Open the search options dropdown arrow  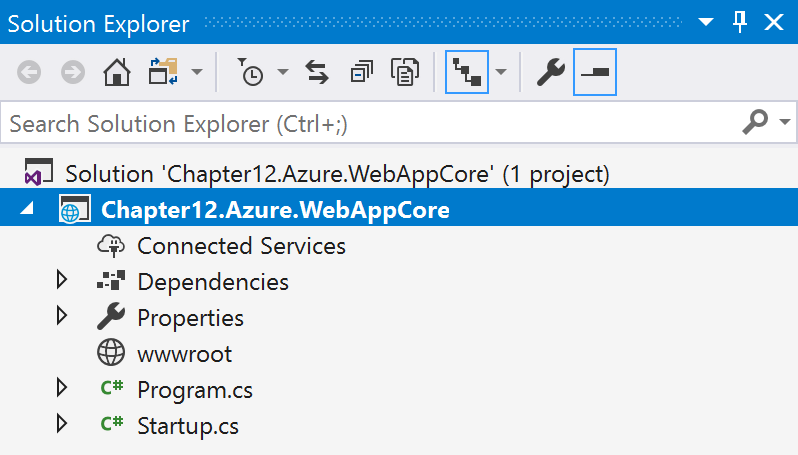pos(784,123)
